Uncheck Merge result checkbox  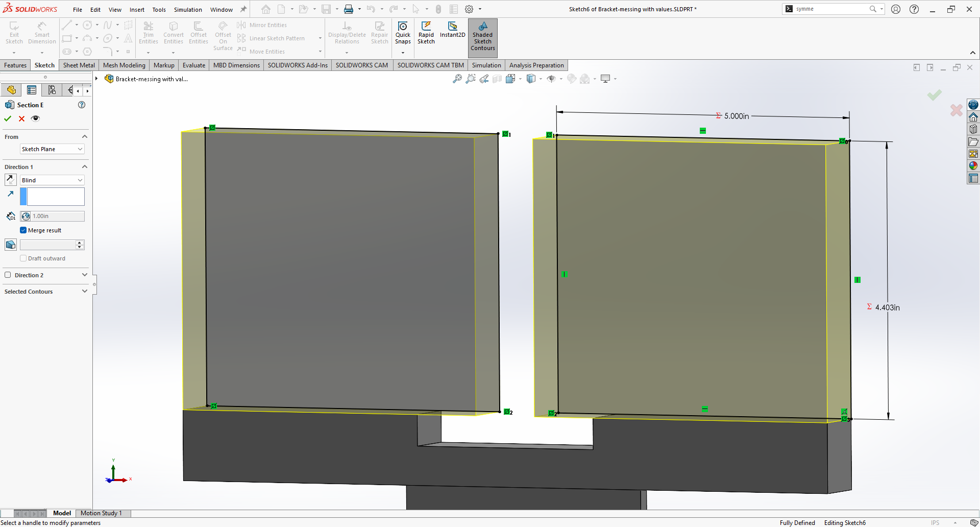[23, 230]
